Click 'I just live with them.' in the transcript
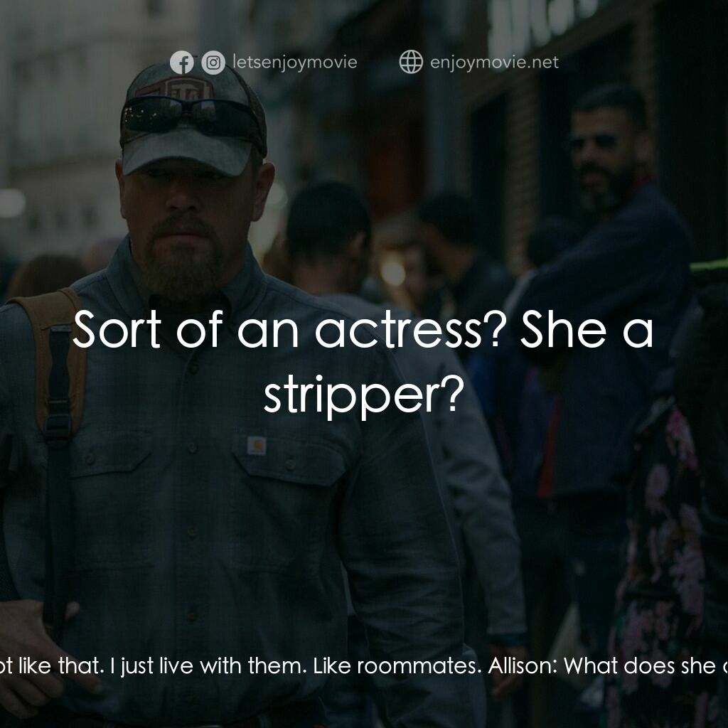The height and width of the screenshot is (728, 728). (x=208, y=666)
